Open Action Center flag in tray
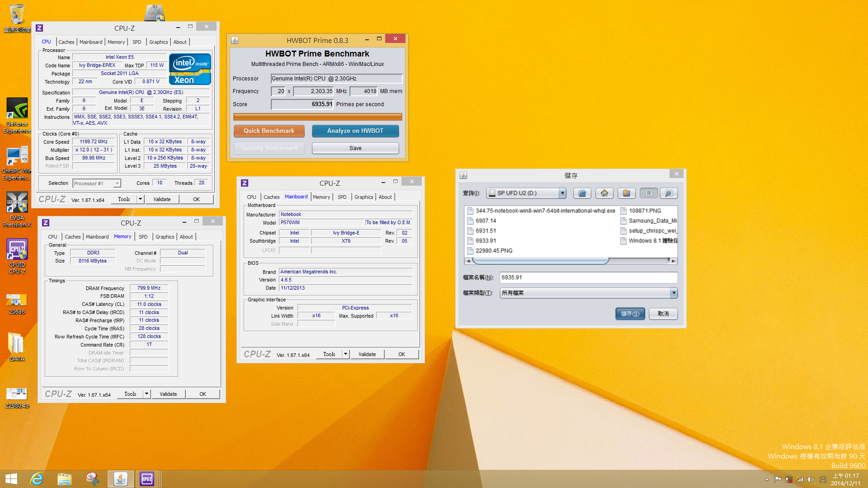 coord(778,479)
